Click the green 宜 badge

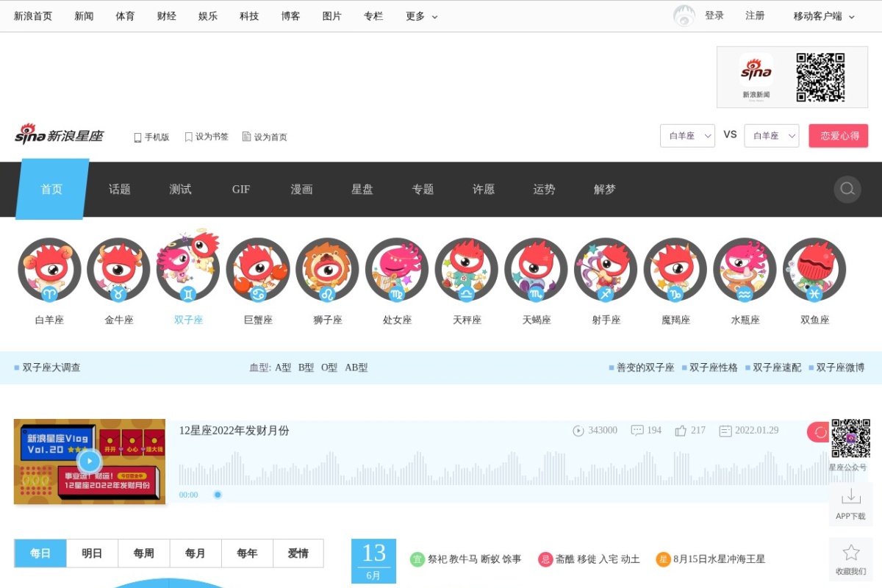point(417,559)
